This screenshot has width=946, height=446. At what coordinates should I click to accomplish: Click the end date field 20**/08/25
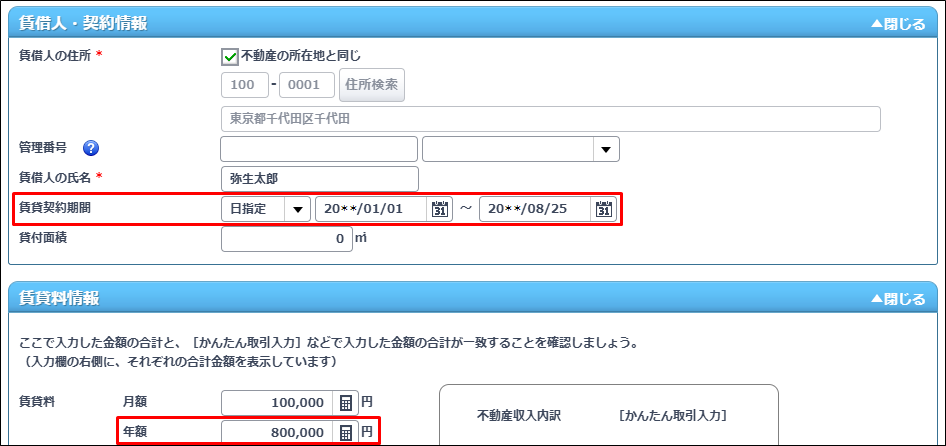pos(536,209)
